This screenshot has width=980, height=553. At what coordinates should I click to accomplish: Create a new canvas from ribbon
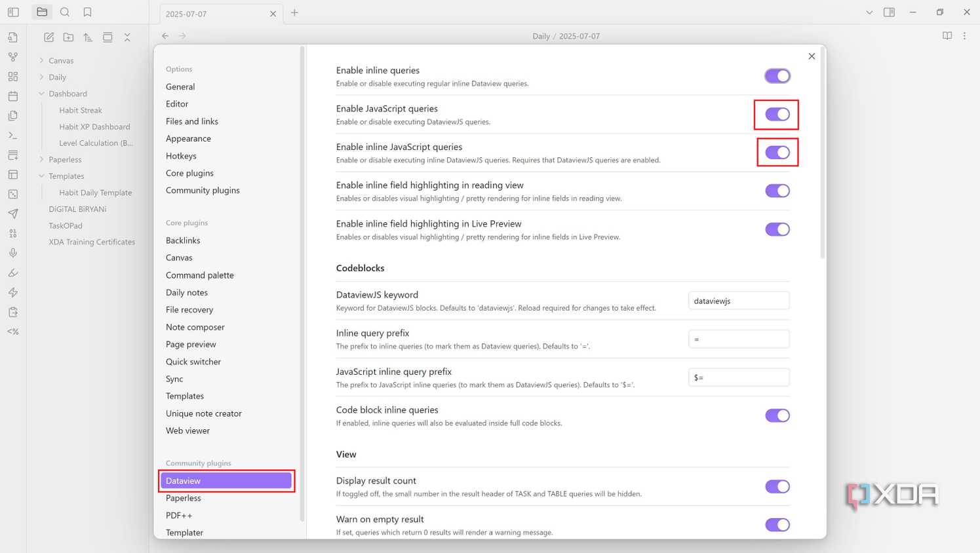13,77
